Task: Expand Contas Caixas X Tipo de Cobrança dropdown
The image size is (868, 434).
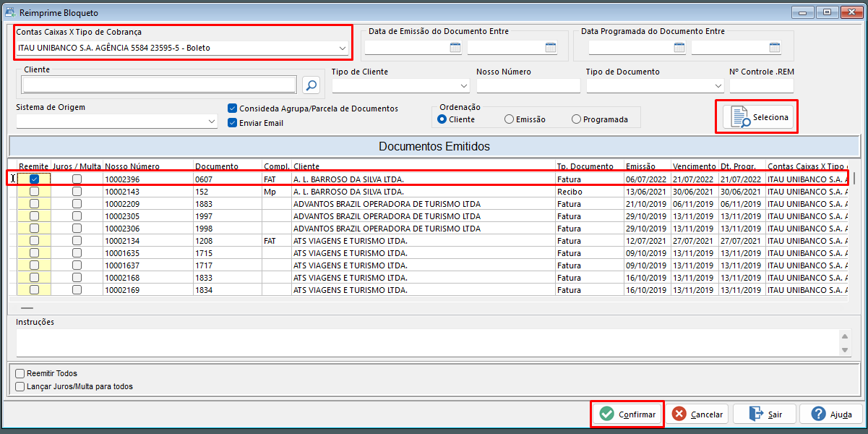Action: coord(343,48)
